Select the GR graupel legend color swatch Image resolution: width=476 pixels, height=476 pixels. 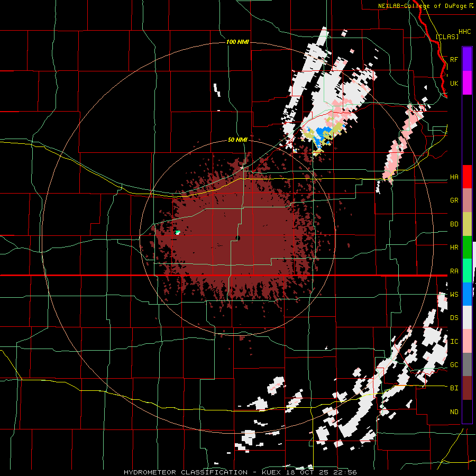467,200
